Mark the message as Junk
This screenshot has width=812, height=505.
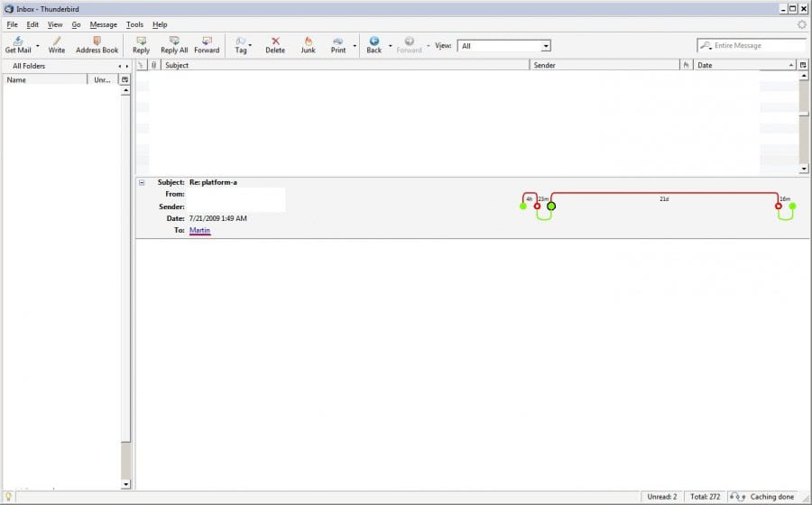click(x=308, y=41)
